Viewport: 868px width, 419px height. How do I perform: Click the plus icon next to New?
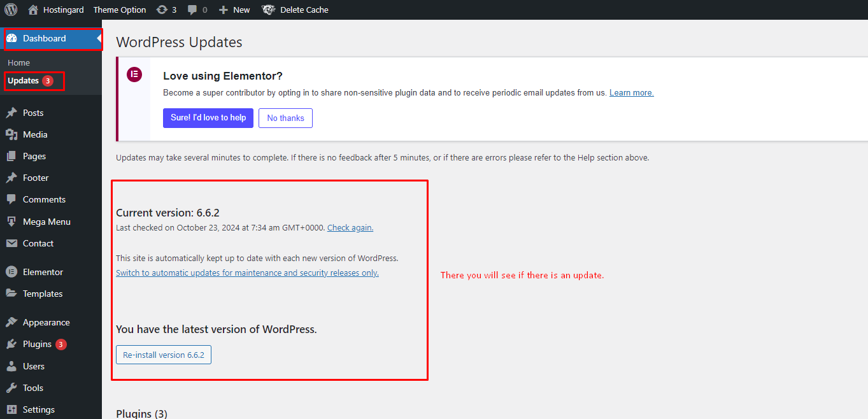click(x=223, y=10)
